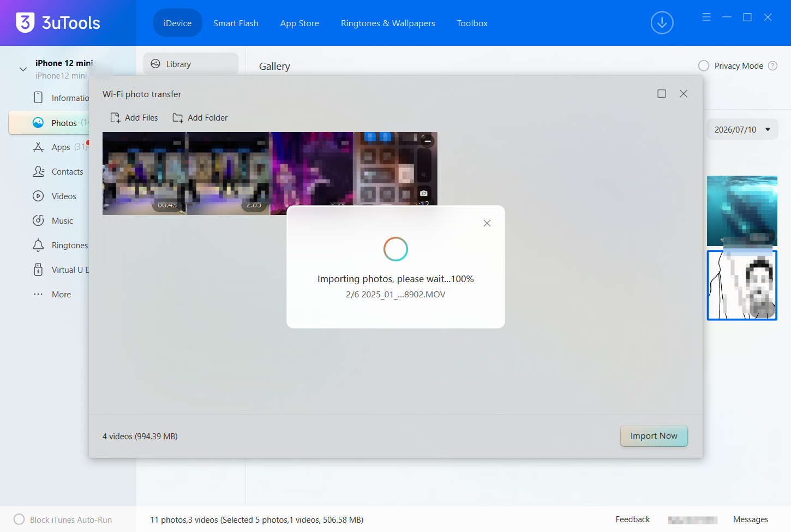
Task: Open the Messages link
Action: tap(751, 519)
